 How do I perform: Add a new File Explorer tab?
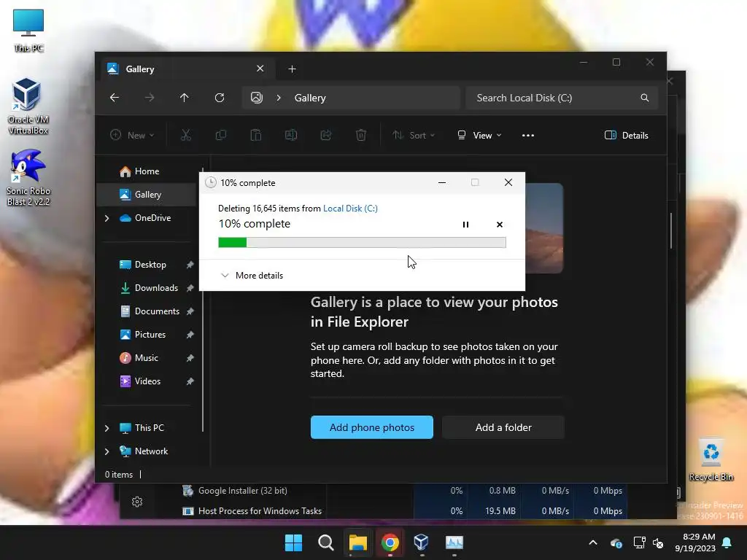point(292,69)
